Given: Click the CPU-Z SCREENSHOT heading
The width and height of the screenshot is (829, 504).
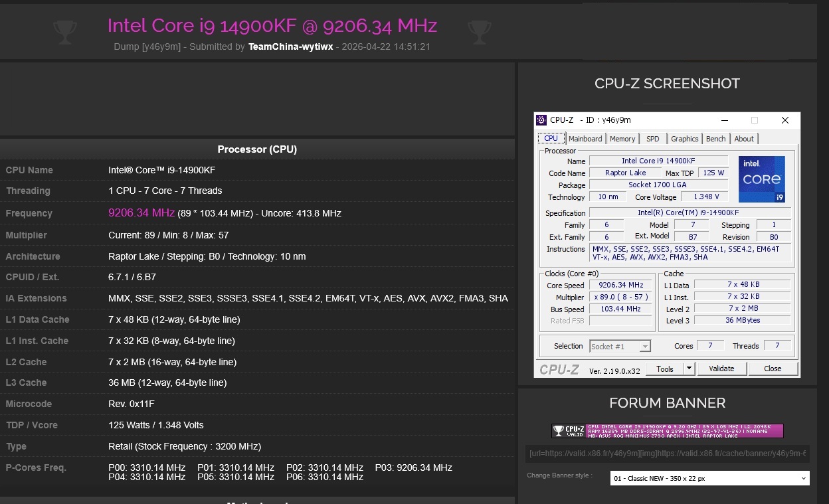Looking at the screenshot, I should (667, 84).
